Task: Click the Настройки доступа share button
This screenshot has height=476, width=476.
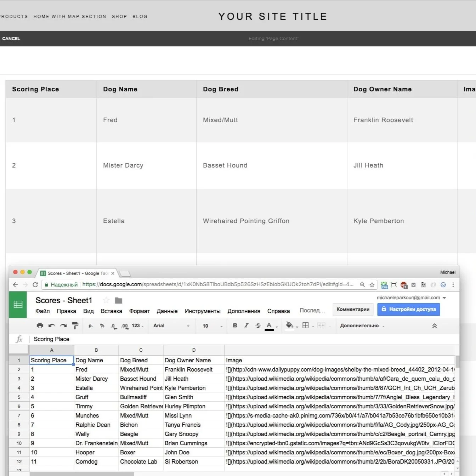Action: (408, 309)
